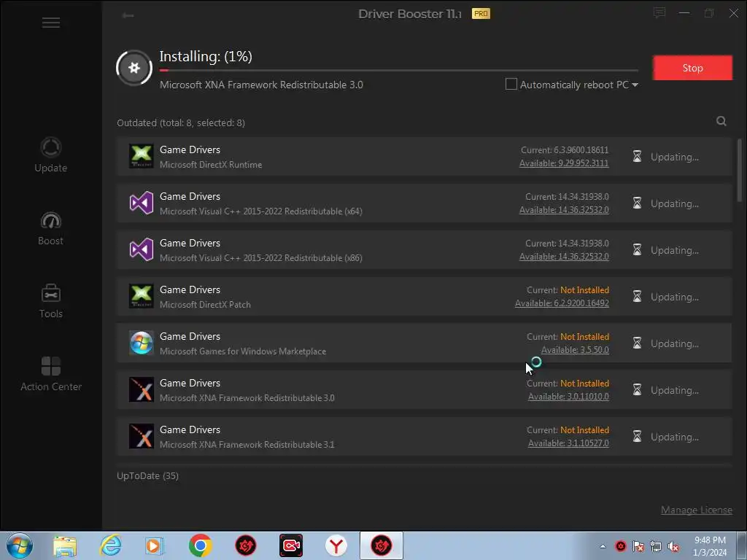Open available version 14.36.32532.0 for x64 link
This screenshot has width=747, height=560.
[564, 209]
